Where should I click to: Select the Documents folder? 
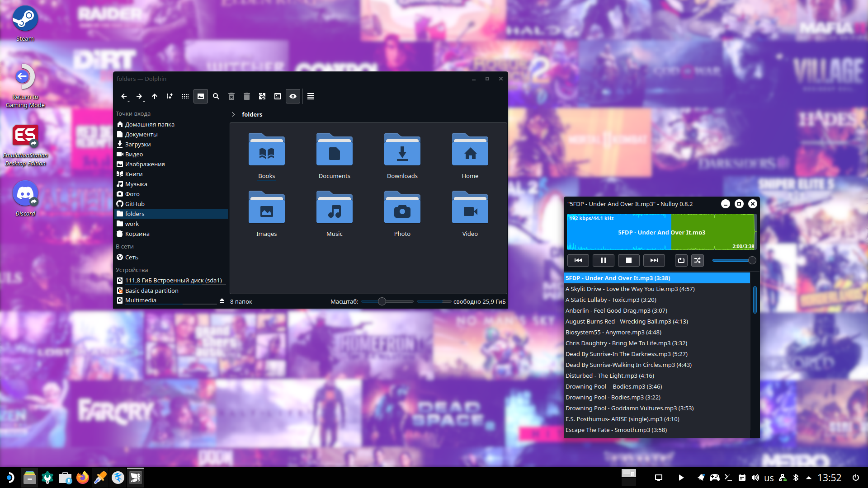point(335,156)
